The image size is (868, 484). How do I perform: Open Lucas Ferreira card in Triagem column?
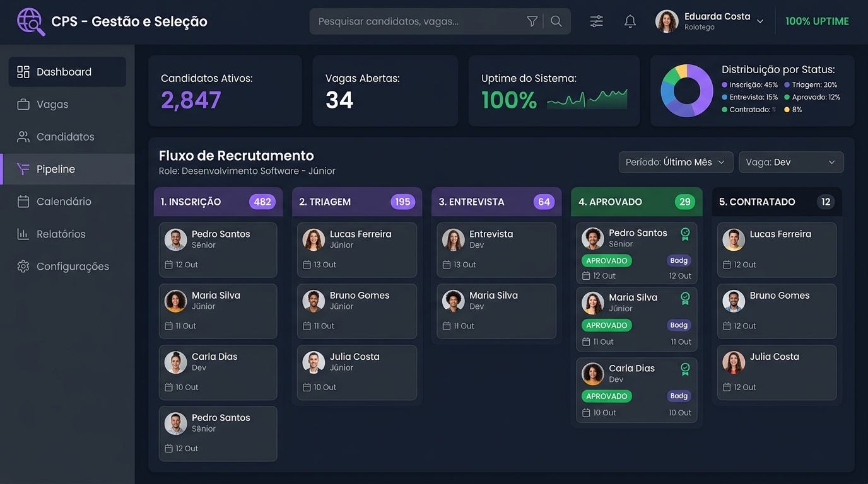click(357, 250)
